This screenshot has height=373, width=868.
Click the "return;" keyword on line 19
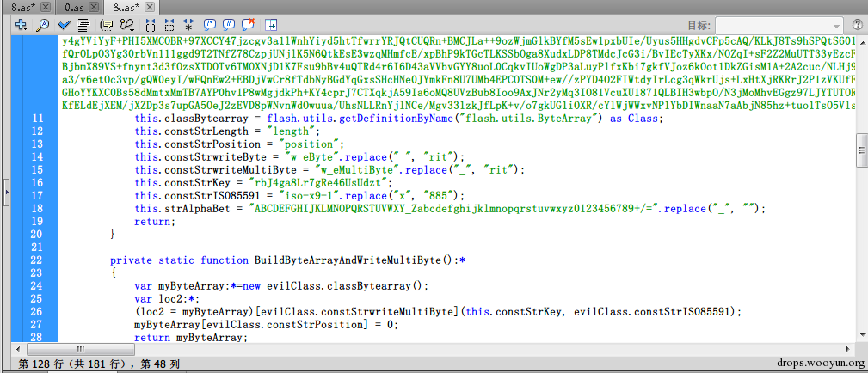(x=155, y=222)
